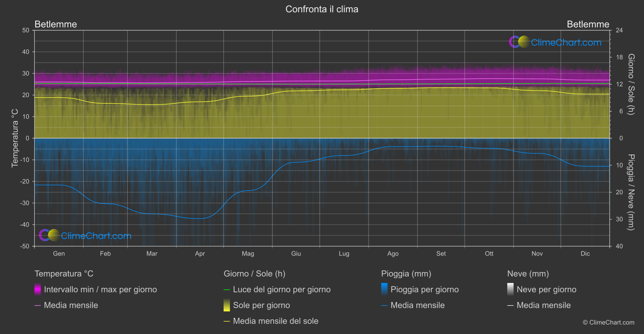Click the chart title 'Confronta il clima'

pyautogui.click(x=322, y=9)
